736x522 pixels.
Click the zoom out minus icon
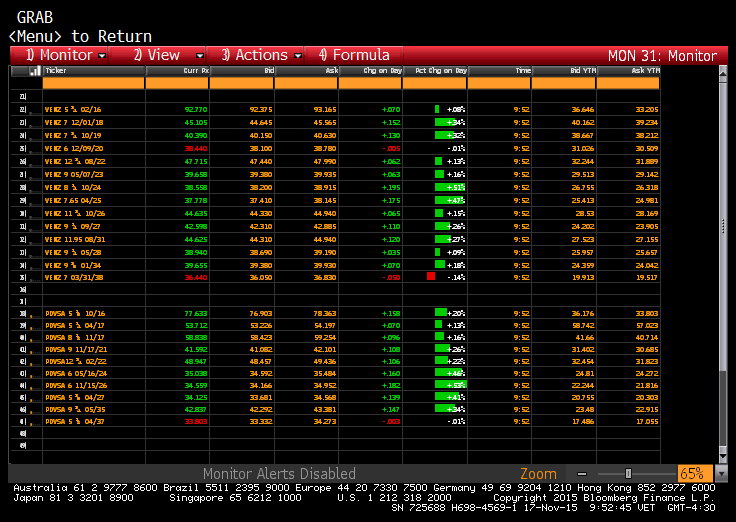tap(582, 473)
